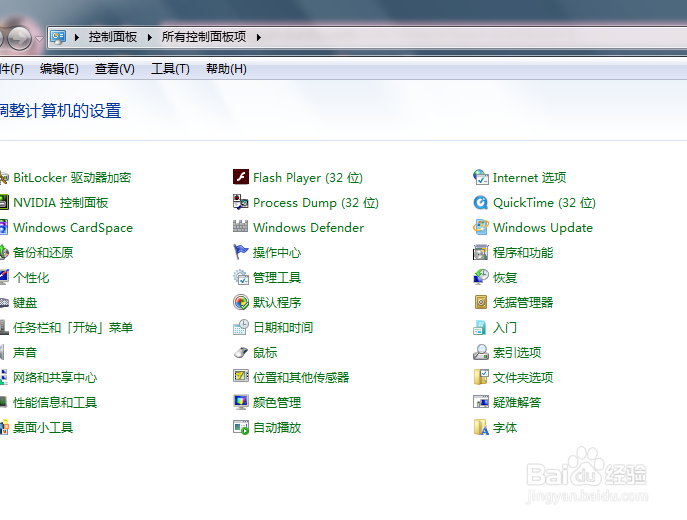Click the Action Center flag icon (操作中心)

tap(241, 252)
